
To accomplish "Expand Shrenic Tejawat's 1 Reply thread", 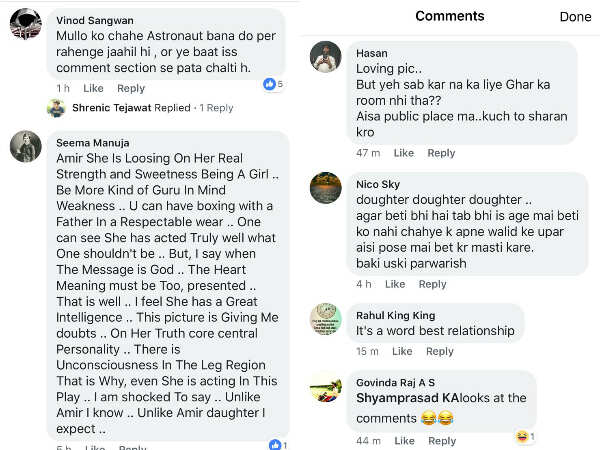I will click(x=215, y=108).
